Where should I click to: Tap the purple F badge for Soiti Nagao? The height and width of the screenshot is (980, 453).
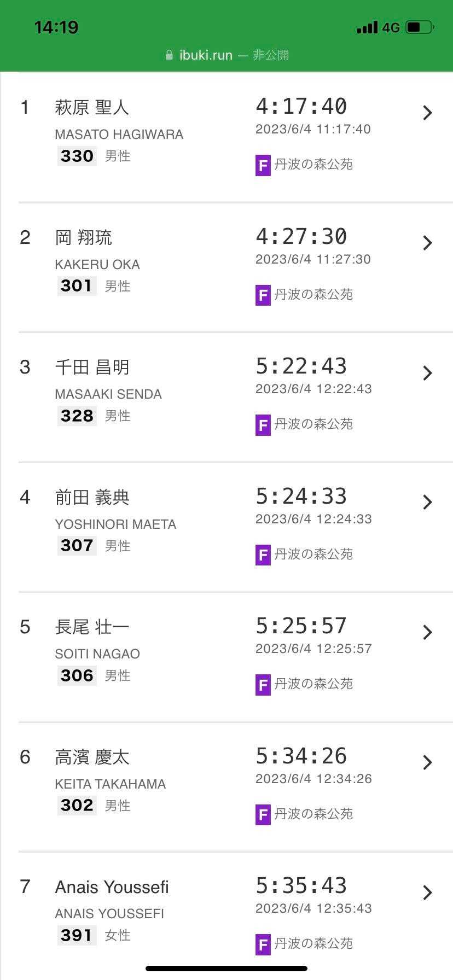[263, 685]
